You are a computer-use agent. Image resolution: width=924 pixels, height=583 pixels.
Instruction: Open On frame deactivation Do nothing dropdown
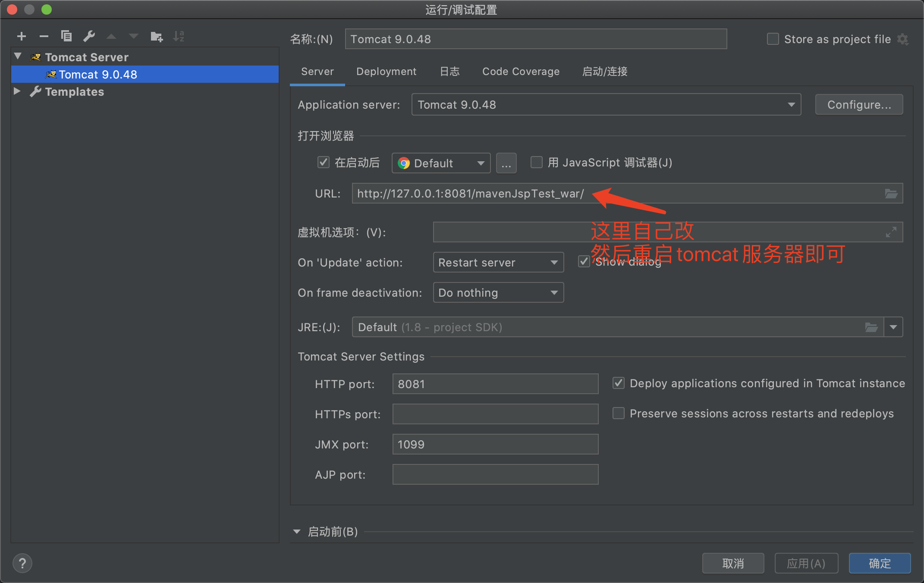[x=498, y=293]
